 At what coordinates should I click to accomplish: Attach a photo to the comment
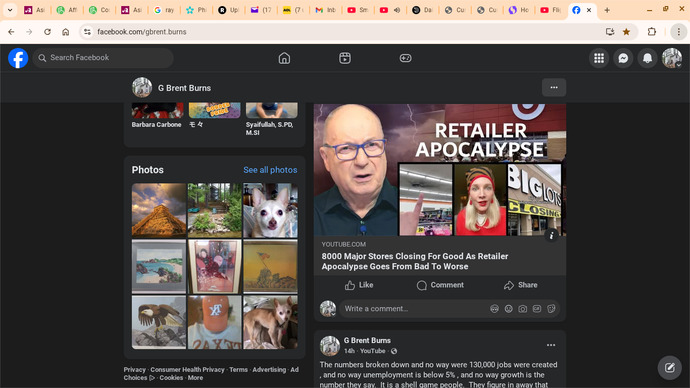(523, 309)
